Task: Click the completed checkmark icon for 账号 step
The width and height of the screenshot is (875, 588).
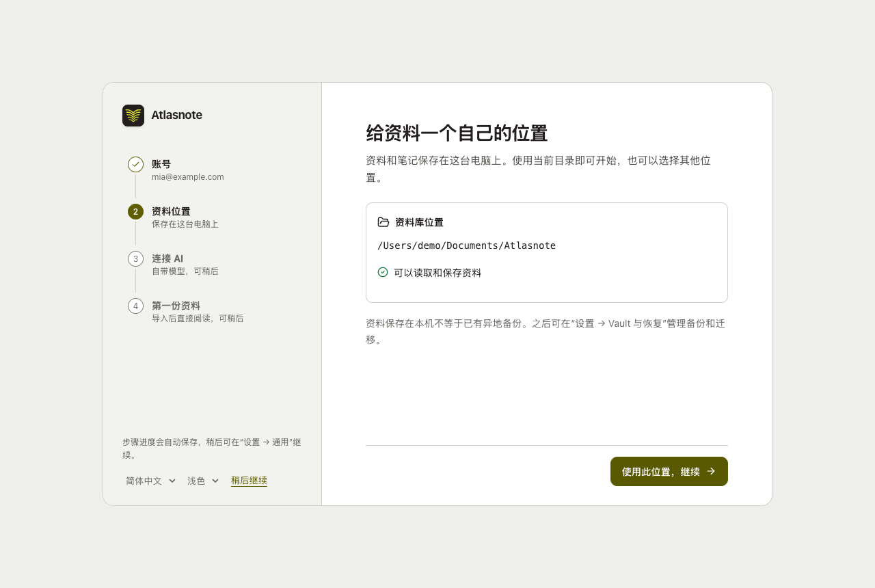Action: (x=135, y=164)
